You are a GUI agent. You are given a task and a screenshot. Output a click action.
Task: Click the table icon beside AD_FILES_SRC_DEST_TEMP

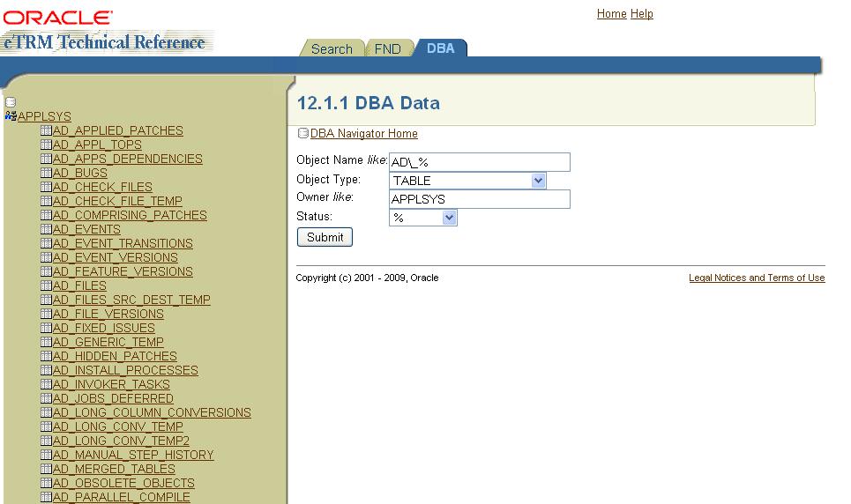point(46,300)
